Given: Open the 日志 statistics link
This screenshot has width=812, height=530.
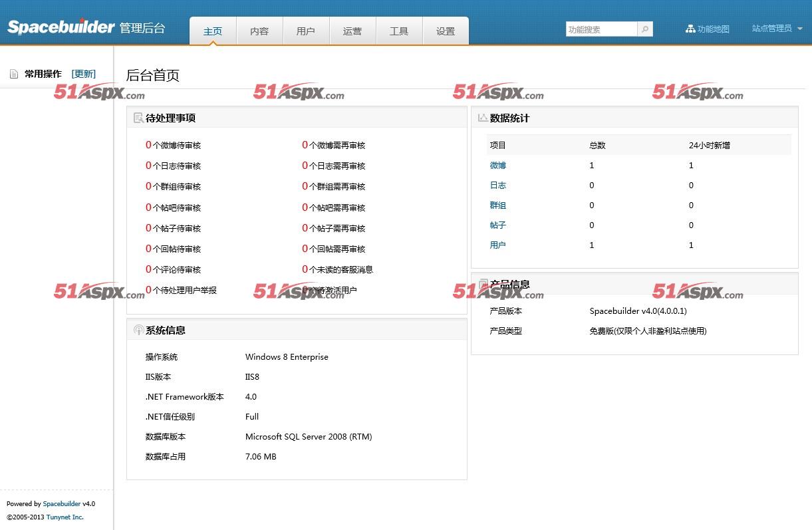Looking at the screenshot, I should pyautogui.click(x=497, y=186).
